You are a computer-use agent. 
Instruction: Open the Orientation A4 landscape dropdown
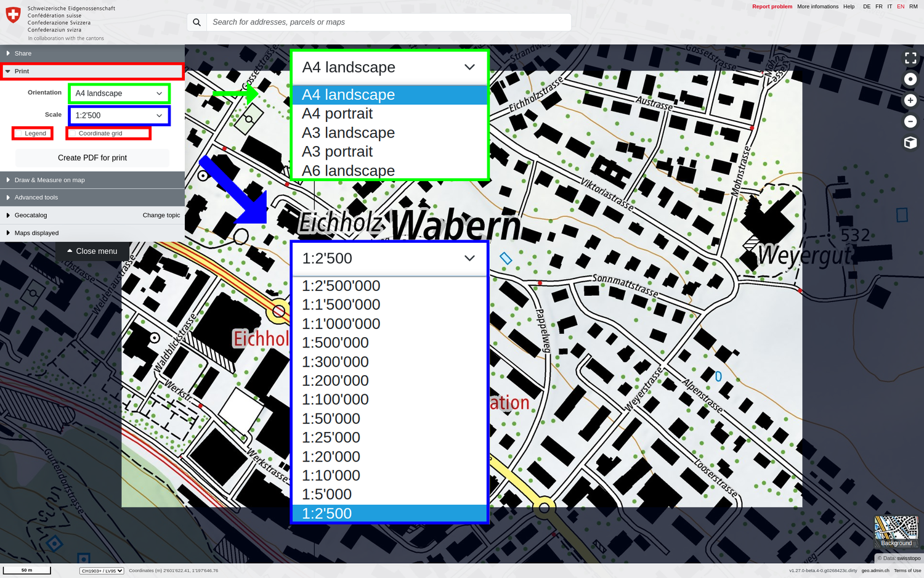[119, 94]
